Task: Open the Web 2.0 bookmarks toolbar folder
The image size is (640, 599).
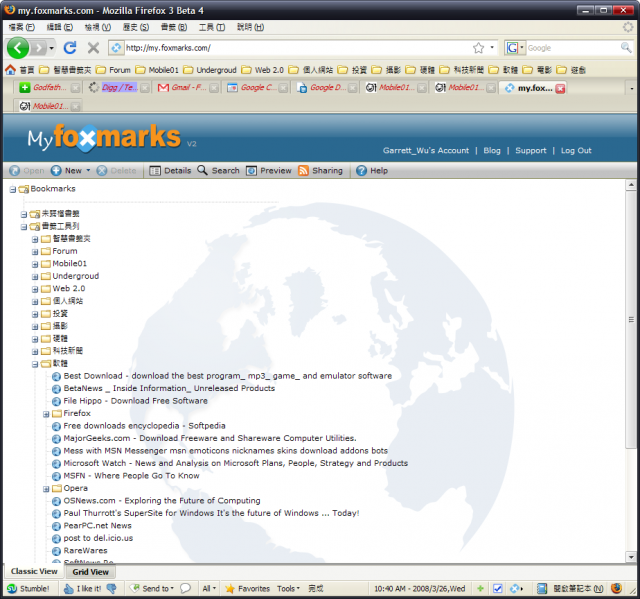Action: pyautogui.click(x=263, y=70)
